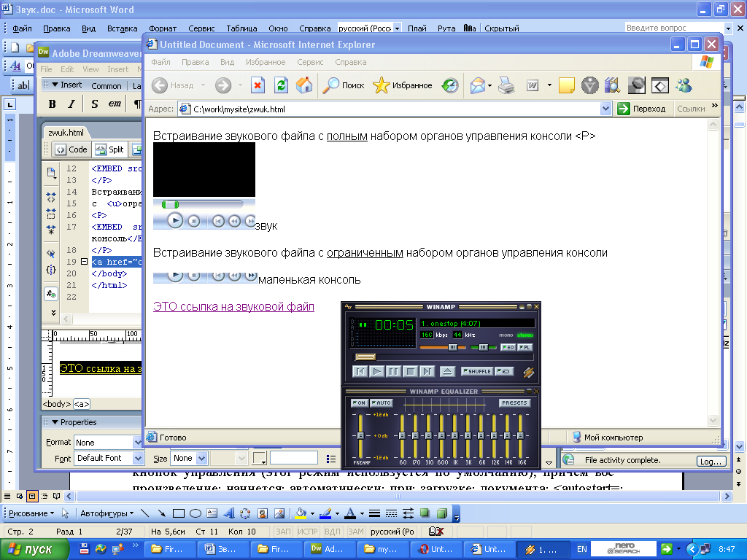
Task: Open Search (Поиск) in Internet Explorer
Action: (x=344, y=85)
